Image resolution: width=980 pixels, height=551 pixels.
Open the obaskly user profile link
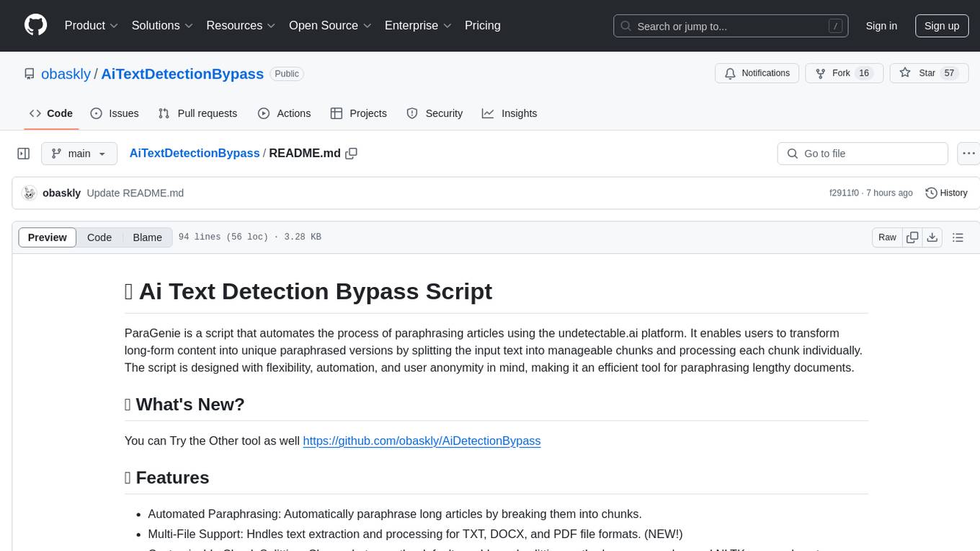pos(66,74)
